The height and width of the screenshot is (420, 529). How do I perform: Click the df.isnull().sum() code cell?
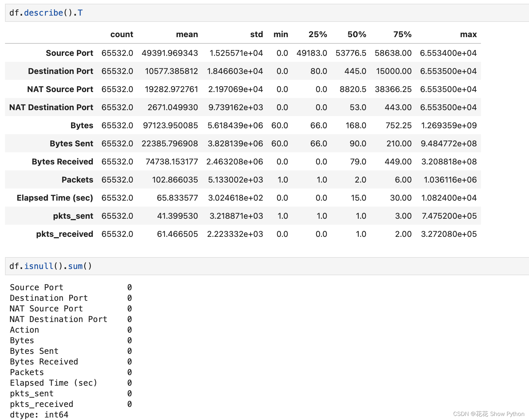(267, 266)
